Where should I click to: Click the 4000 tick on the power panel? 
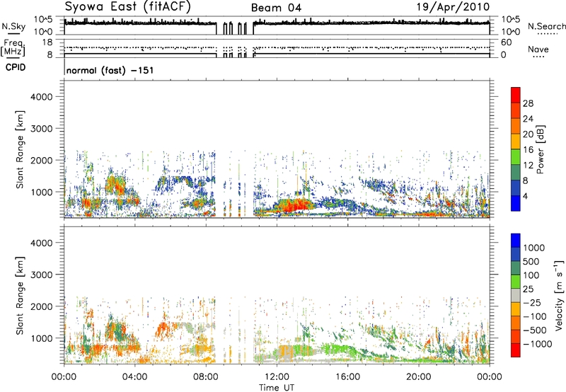click(x=42, y=97)
